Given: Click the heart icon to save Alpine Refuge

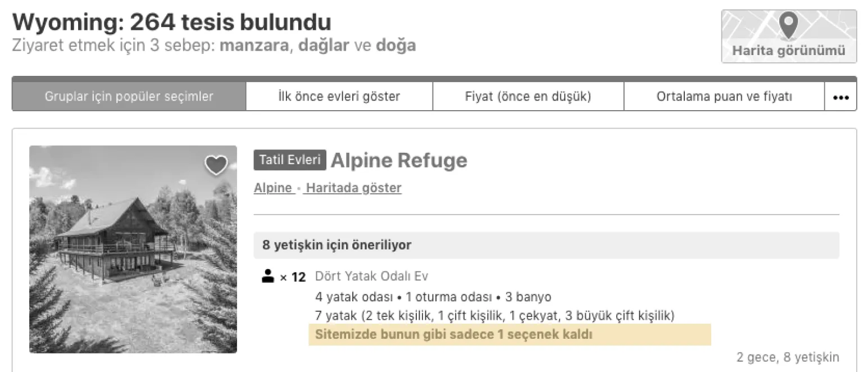Looking at the screenshot, I should (x=216, y=165).
